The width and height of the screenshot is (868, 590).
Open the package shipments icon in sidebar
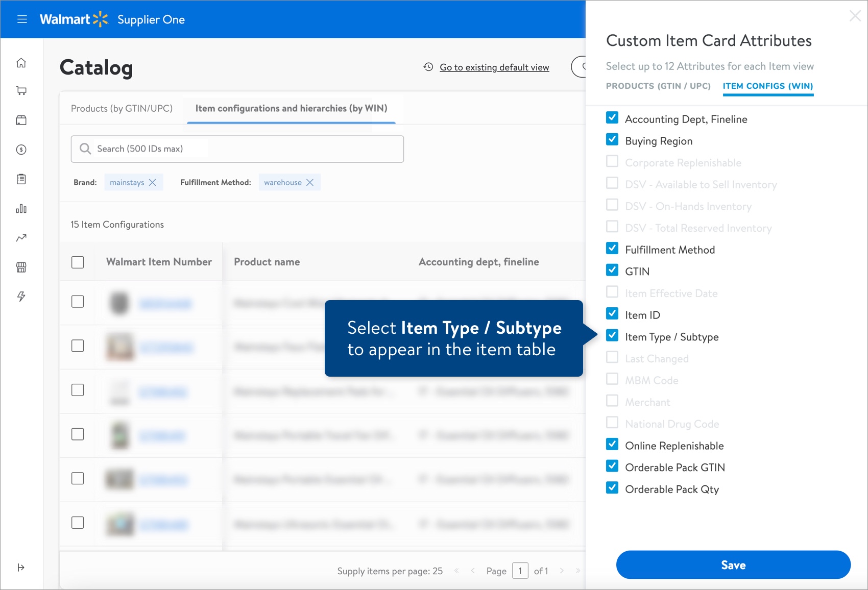pyautogui.click(x=21, y=120)
